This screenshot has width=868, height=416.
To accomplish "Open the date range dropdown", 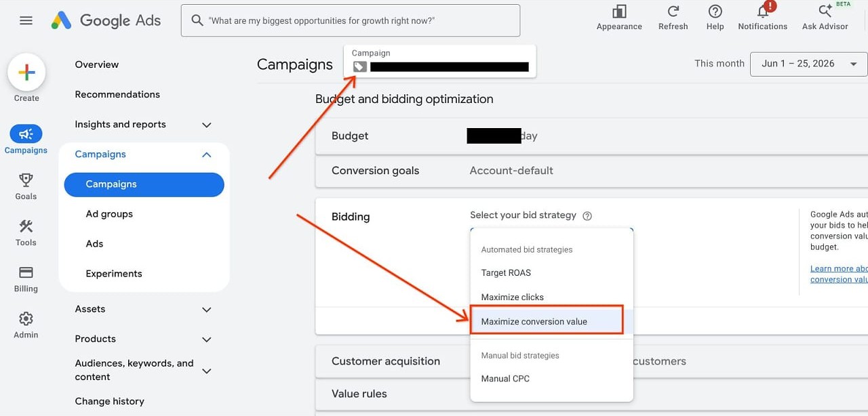I will [x=809, y=64].
